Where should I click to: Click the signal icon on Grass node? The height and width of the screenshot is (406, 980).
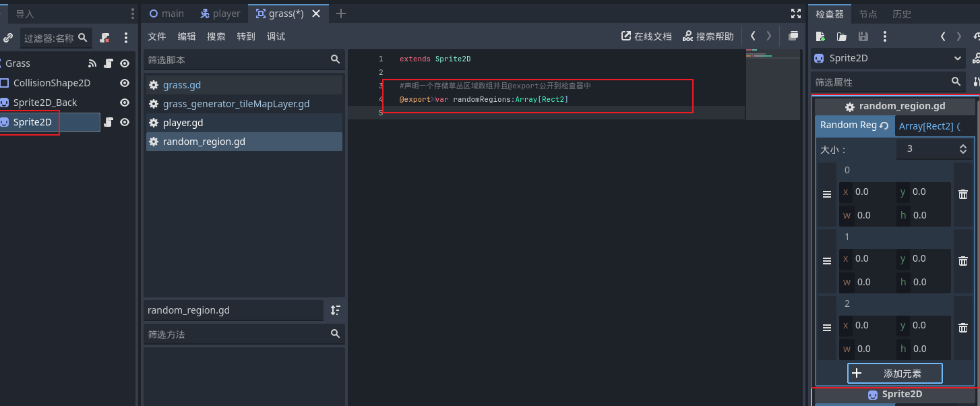pos(92,63)
